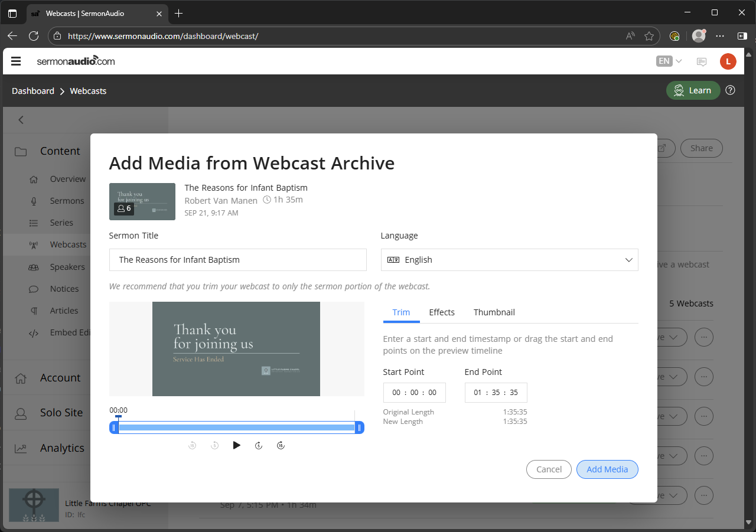Toggle the browser sidebar button
Screen dimensions: 756x532
click(x=742, y=36)
